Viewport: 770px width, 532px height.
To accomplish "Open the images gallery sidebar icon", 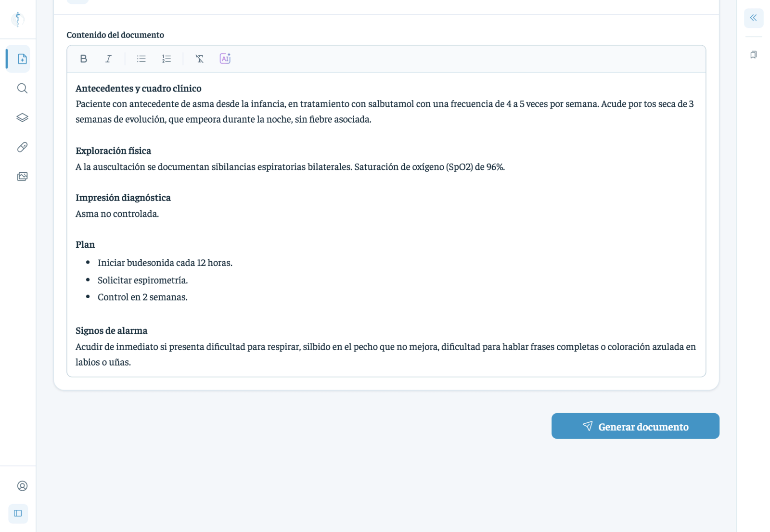I will coord(22,177).
